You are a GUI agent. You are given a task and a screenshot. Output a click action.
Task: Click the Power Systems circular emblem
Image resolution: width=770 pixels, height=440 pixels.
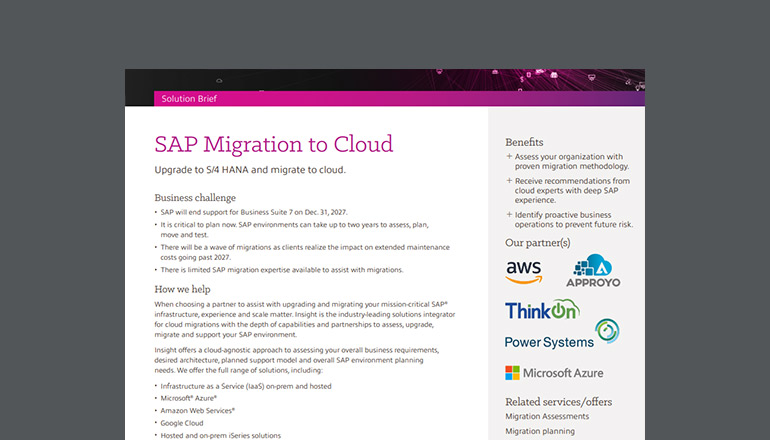606,331
